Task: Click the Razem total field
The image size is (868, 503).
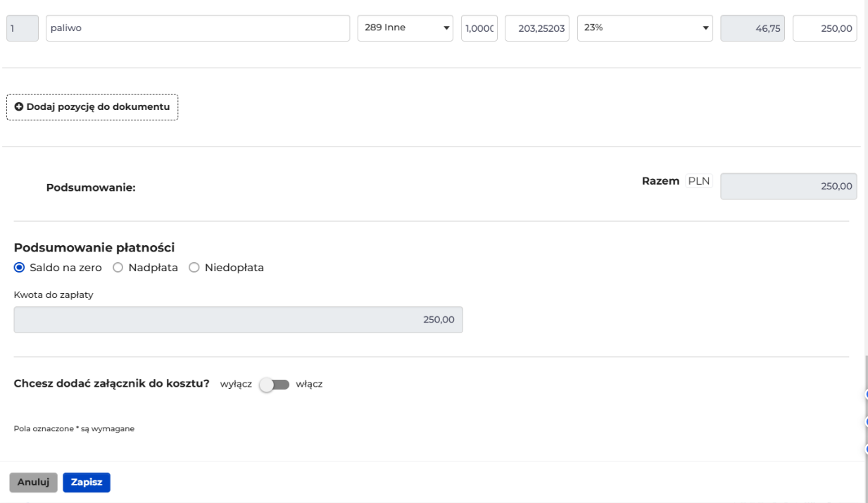Action: tap(788, 187)
